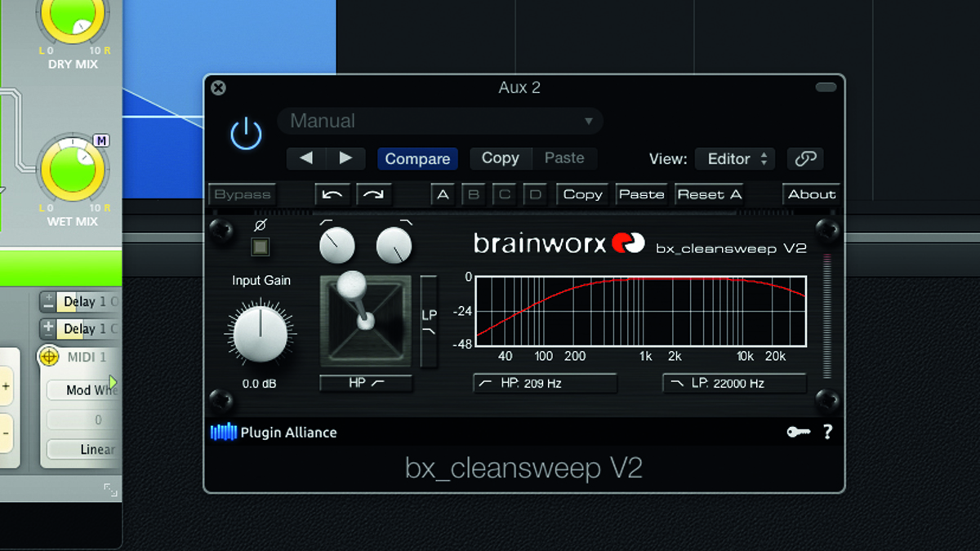Click the yellow MIDI 1 target icon

[49, 357]
